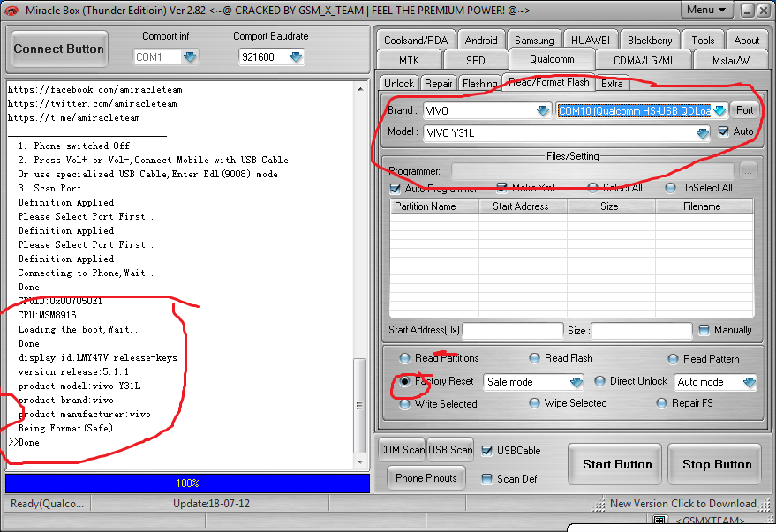Open the Comport Baudrate 921600 dropdown
Screen dimensions: 776x532
(296, 56)
